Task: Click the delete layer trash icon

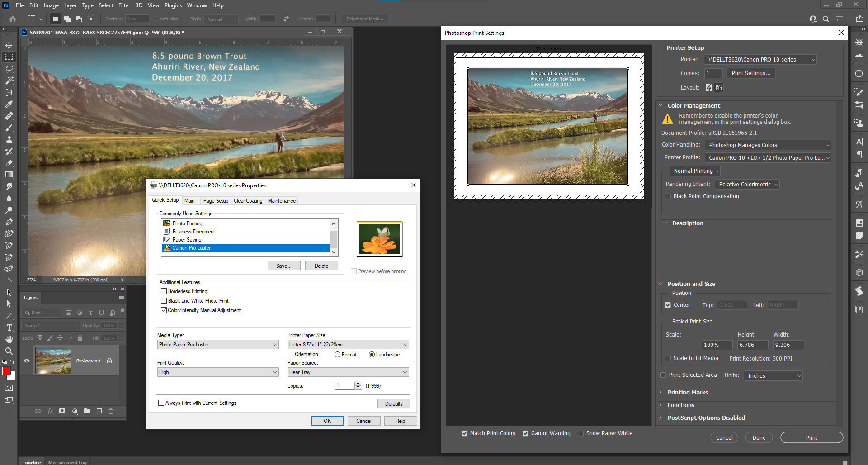Action: click(111, 411)
